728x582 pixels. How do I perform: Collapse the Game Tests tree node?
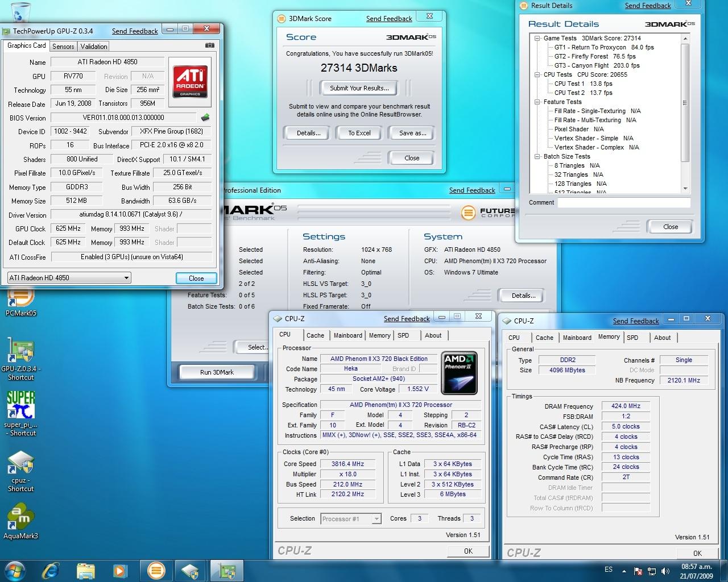point(537,38)
